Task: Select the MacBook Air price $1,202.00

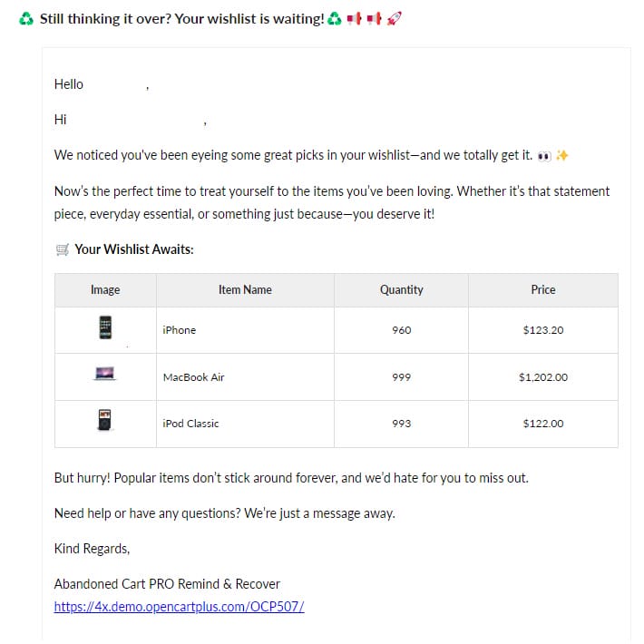Action: tap(543, 377)
